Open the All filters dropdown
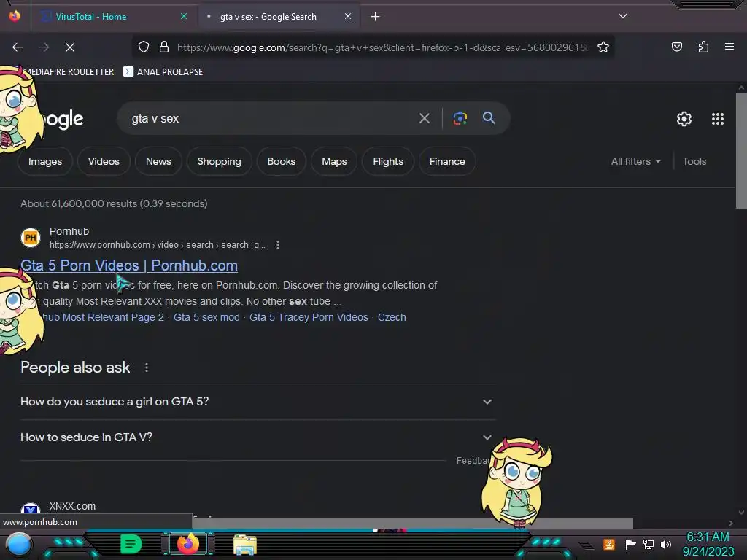This screenshot has width=747, height=560. [636, 161]
